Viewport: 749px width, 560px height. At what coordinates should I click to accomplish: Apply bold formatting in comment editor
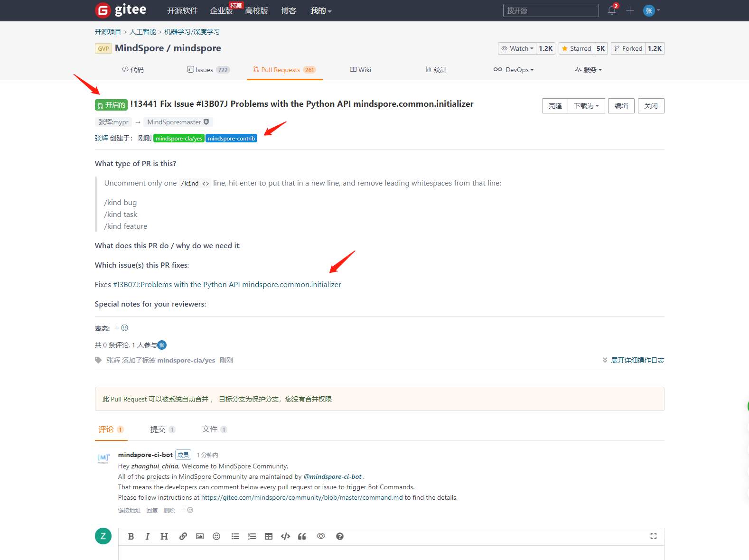(131, 536)
